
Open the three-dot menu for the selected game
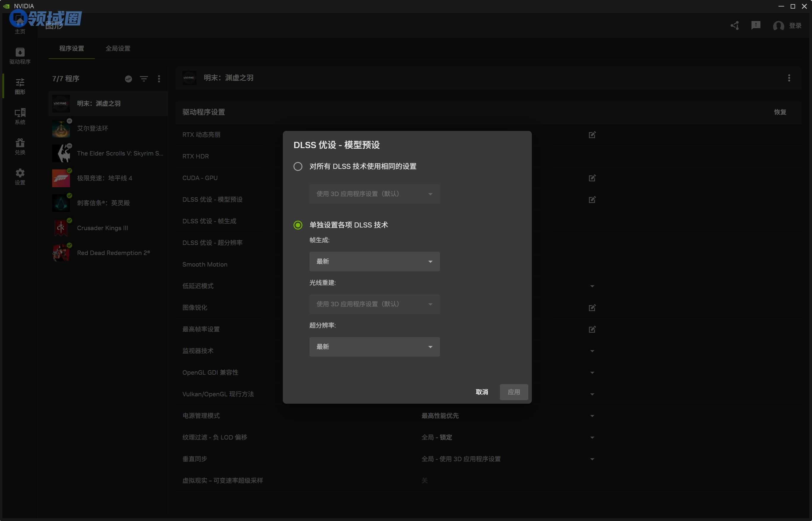[x=789, y=78]
